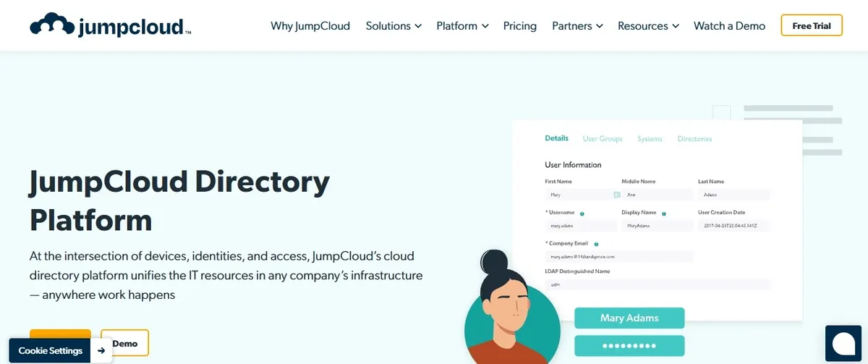Click the orange button left of Demo
The image size is (868, 364).
[x=60, y=335]
